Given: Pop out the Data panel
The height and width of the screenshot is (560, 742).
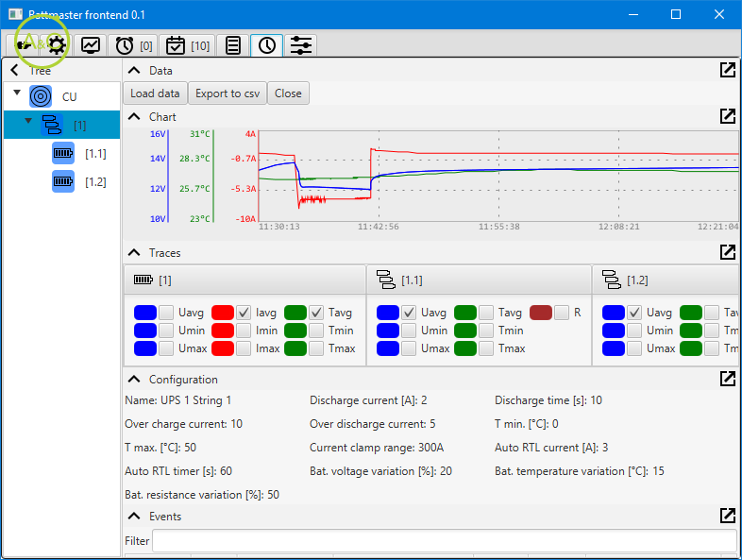Looking at the screenshot, I should coord(727,70).
